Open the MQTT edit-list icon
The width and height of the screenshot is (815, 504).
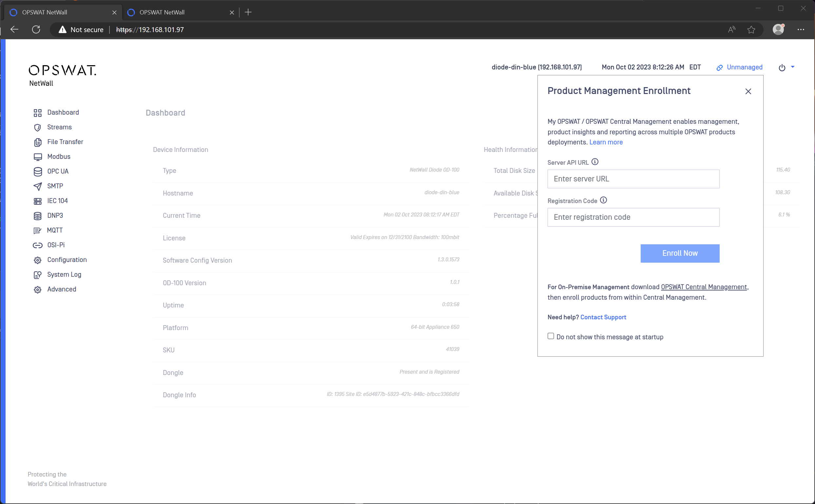(x=37, y=230)
